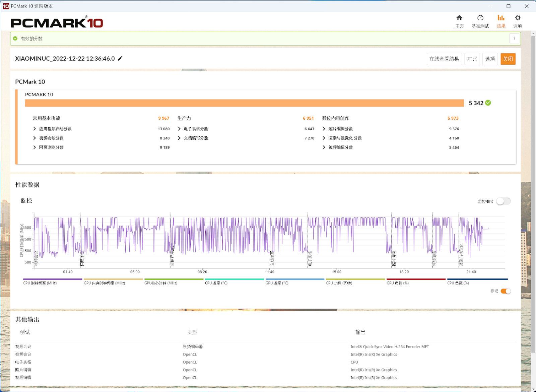Click the 选项 button beside 对比
The width and height of the screenshot is (536, 392).
490,59
